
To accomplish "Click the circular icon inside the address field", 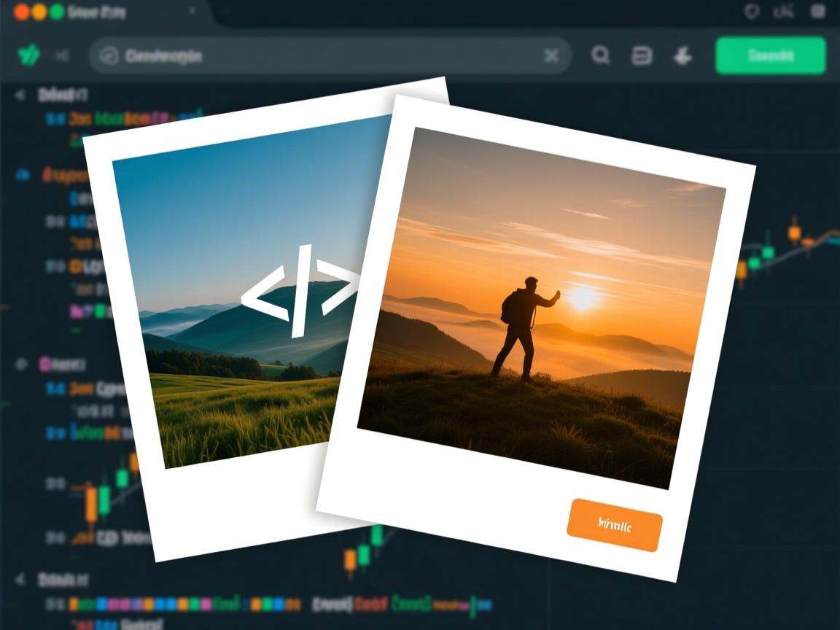I will coord(109,56).
